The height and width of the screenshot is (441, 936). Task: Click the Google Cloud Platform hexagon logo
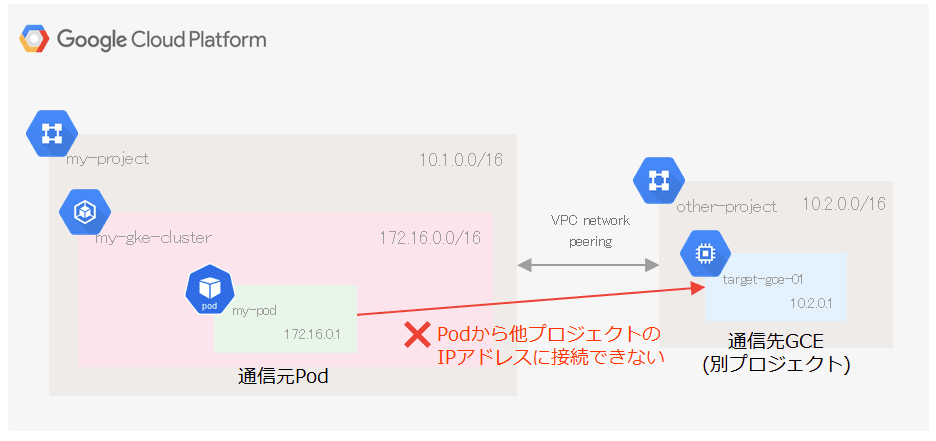point(33,39)
